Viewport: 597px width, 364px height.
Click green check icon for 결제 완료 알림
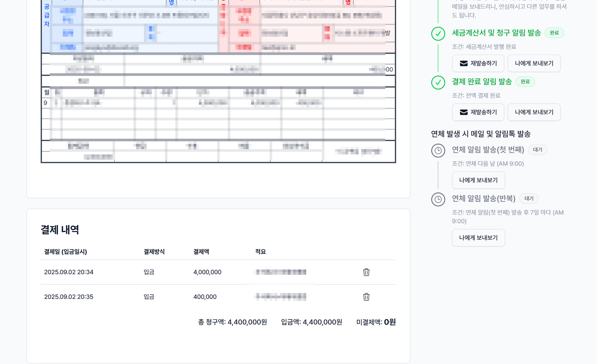tap(438, 82)
